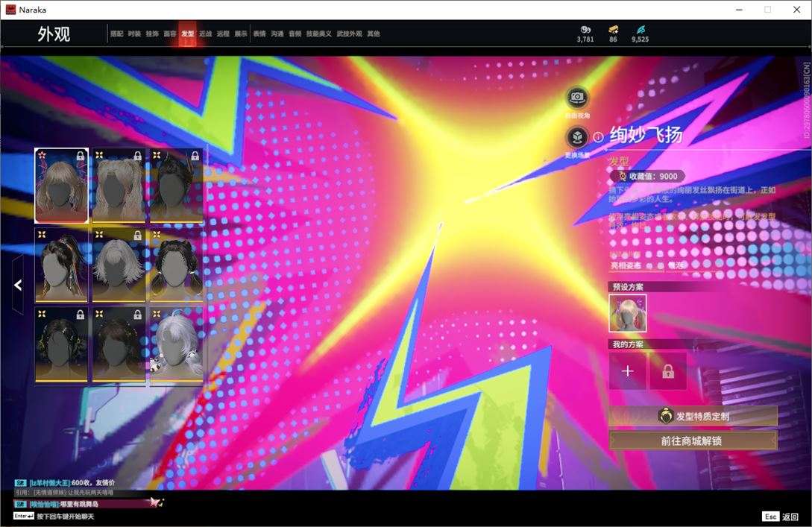The width and height of the screenshot is (812, 527).
Task: Open the 沟通 tab
Action: pos(277,34)
